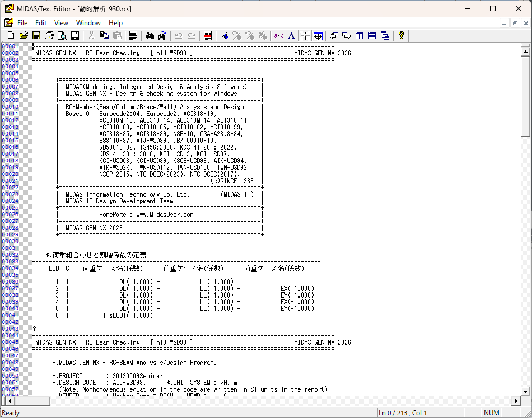Click 'EY( 1.000)' in the LCB 3 row
Image resolution: width=532 pixels, height=418 pixels.
pyautogui.click(x=297, y=295)
